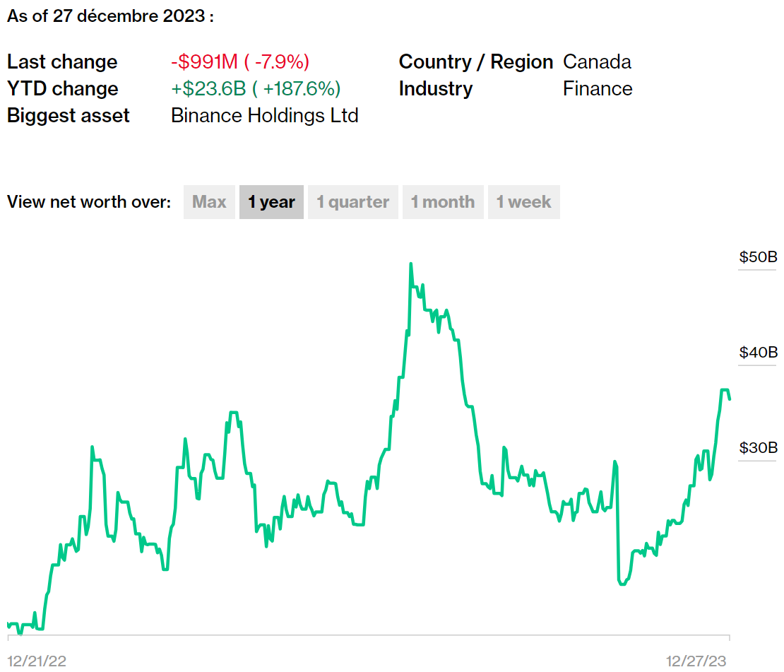Choose the 1 quarter range tab

click(x=352, y=202)
